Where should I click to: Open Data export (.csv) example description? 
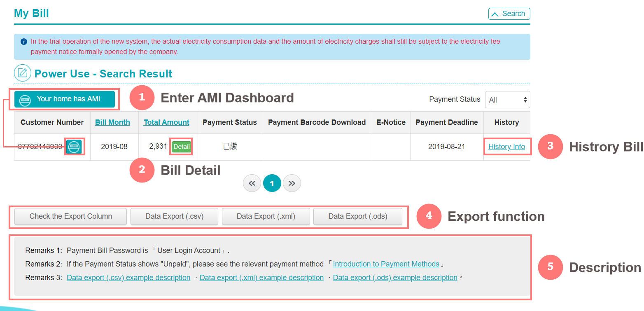click(x=128, y=278)
